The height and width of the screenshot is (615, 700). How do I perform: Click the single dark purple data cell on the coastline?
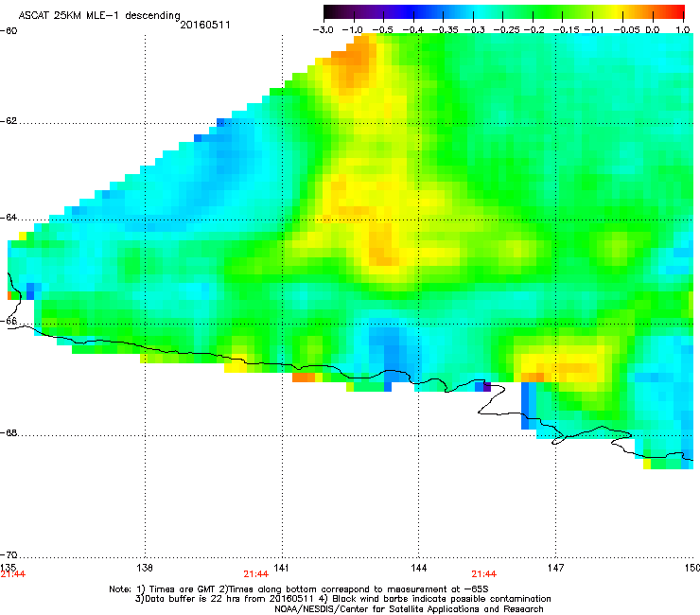pyautogui.click(x=487, y=387)
